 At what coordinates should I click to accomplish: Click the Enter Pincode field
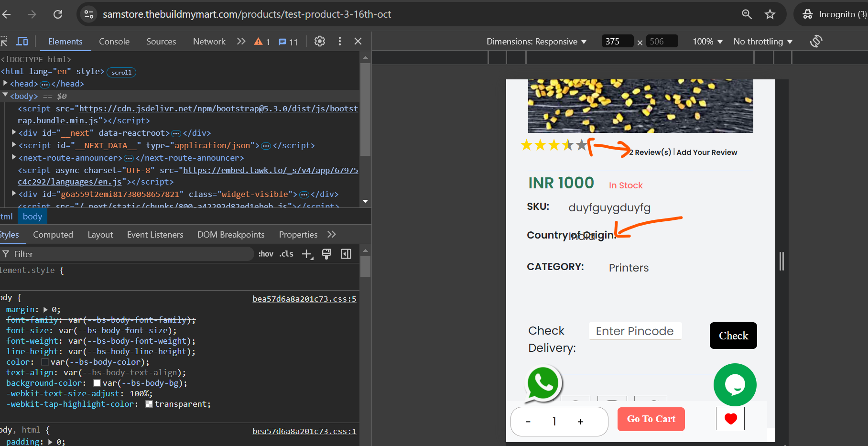pos(635,331)
